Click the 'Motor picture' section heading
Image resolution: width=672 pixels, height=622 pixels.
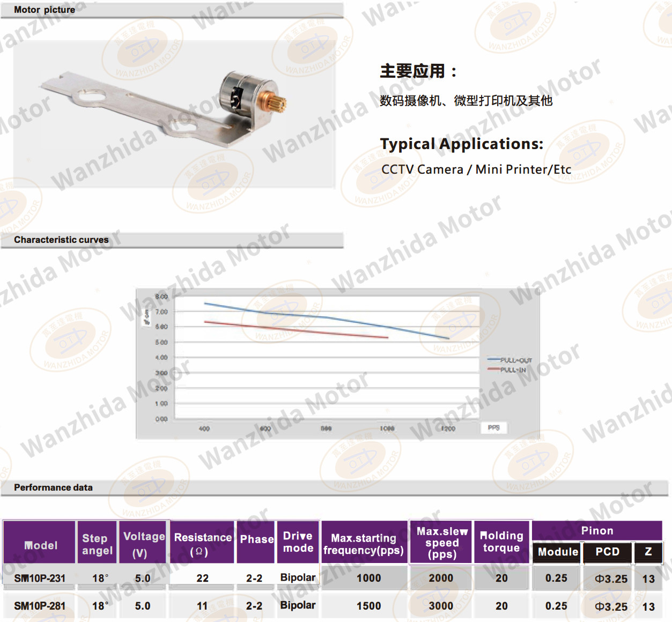coord(45,10)
